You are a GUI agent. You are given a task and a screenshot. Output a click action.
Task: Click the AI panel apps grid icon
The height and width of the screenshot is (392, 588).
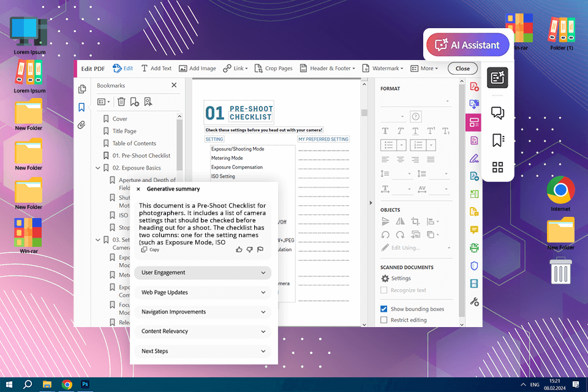[497, 167]
